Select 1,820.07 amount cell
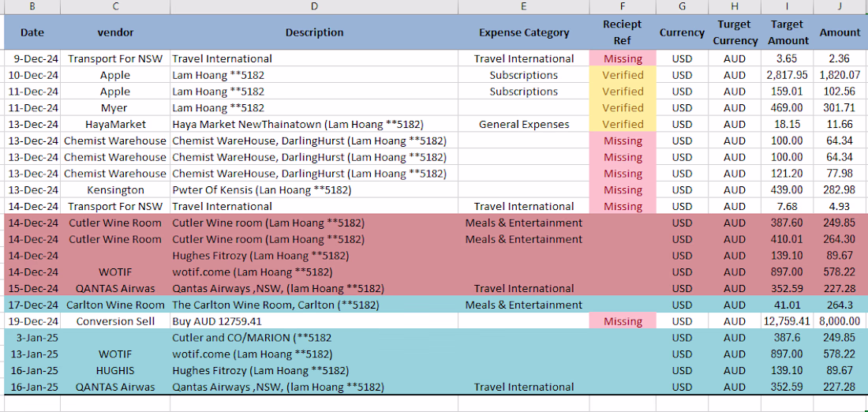The image size is (868, 412). (840, 75)
